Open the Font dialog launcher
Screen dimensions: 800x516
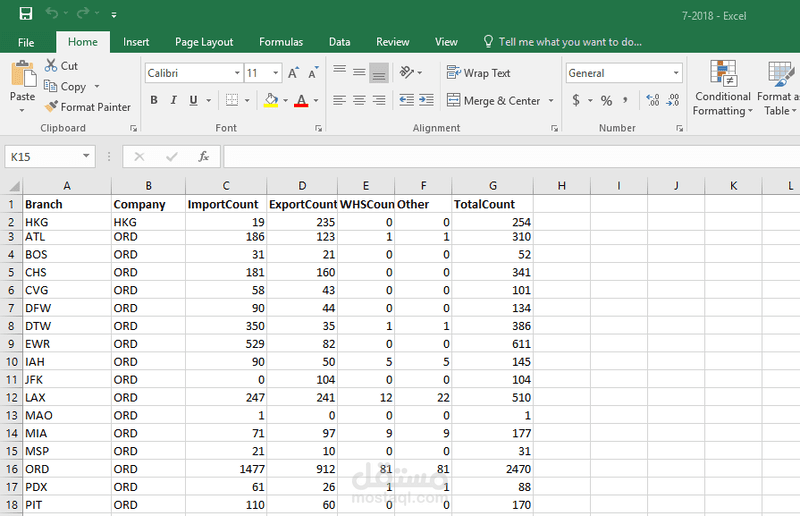point(318,129)
